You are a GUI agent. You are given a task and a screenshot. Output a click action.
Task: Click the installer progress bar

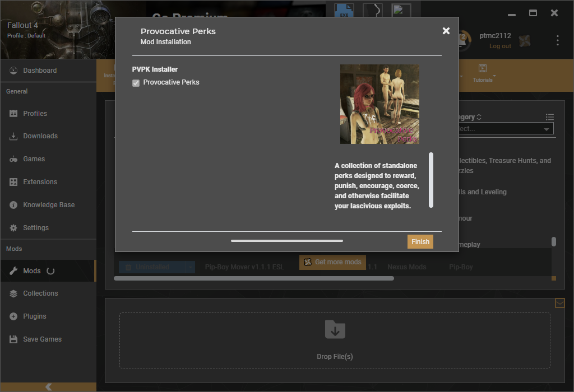287,241
